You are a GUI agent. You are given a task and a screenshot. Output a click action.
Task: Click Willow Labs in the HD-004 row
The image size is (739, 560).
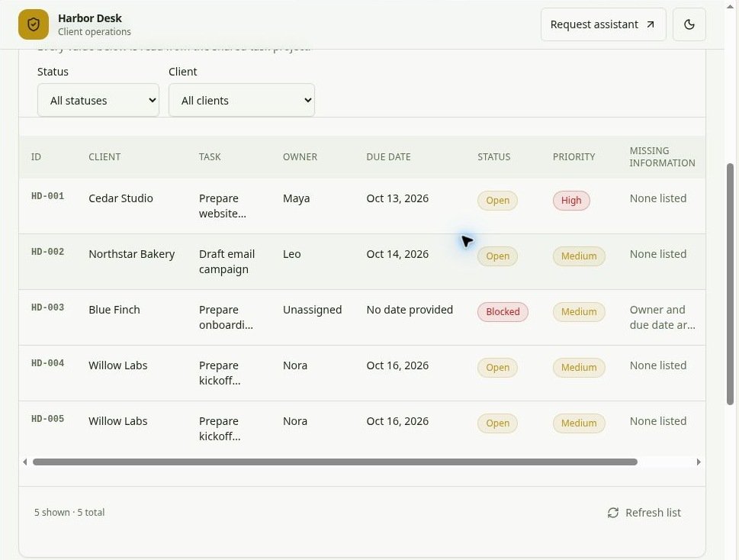coord(117,365)
